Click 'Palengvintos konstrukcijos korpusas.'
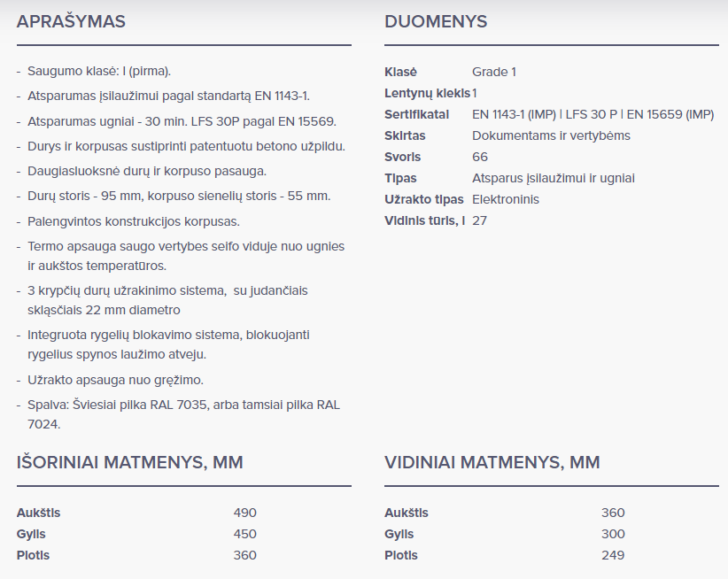Viewport: 728px width, 579px height. (134, 221)
